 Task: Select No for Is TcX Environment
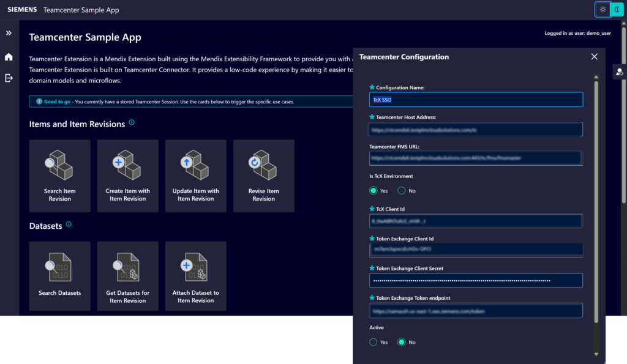[402, 191]
